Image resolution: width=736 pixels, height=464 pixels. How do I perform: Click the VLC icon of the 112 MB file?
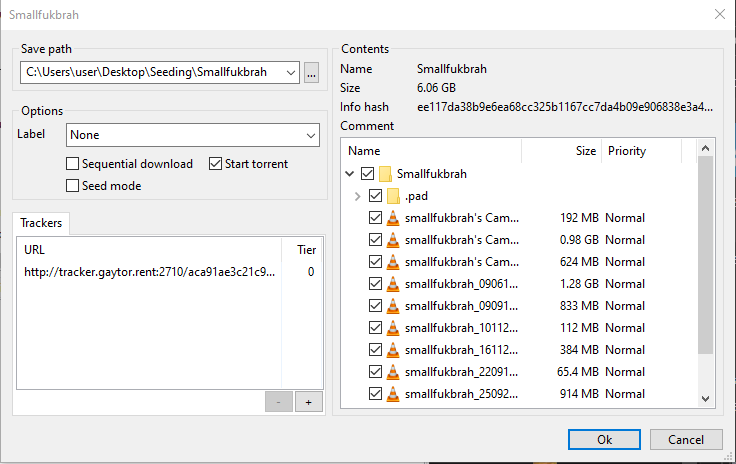point(393,328)
